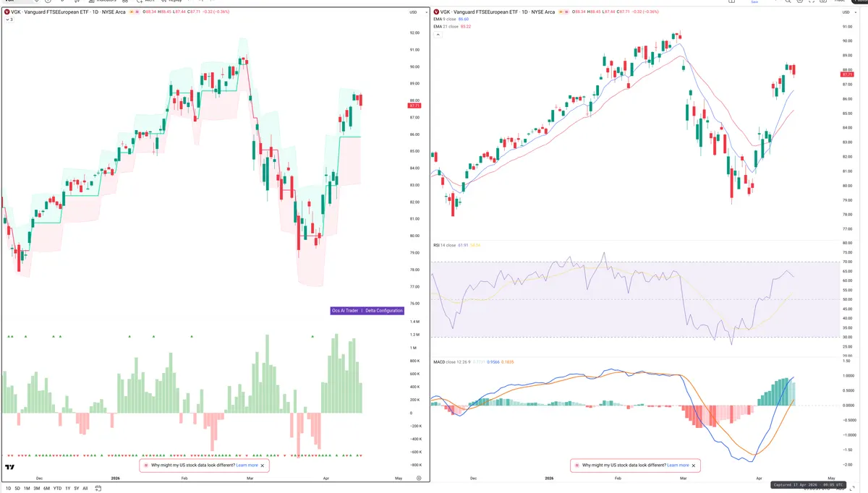Screen dimensions: 868x493
Task: Click the red 87.71 price label on right chart
Action: (848, 74)
